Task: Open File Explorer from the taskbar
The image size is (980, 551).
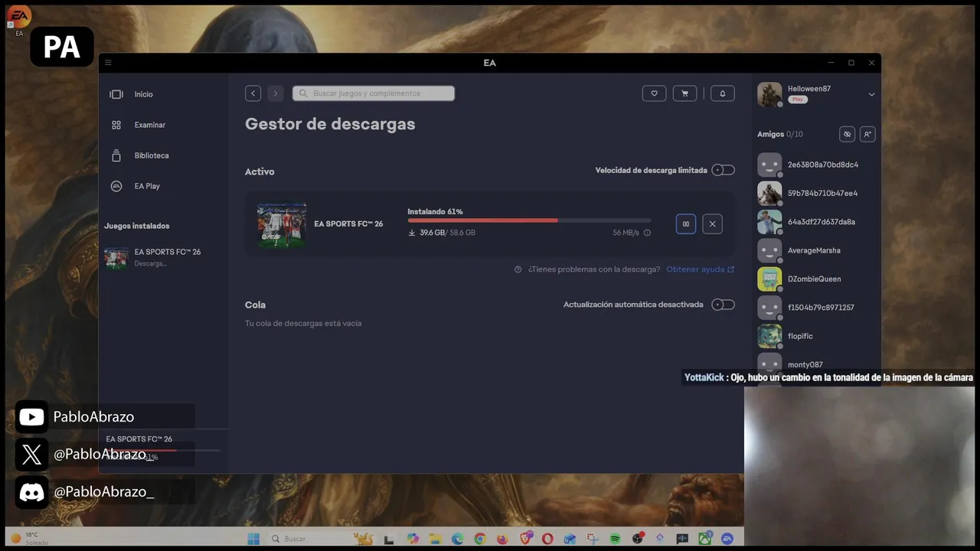Action: click(x=435, y=539)
